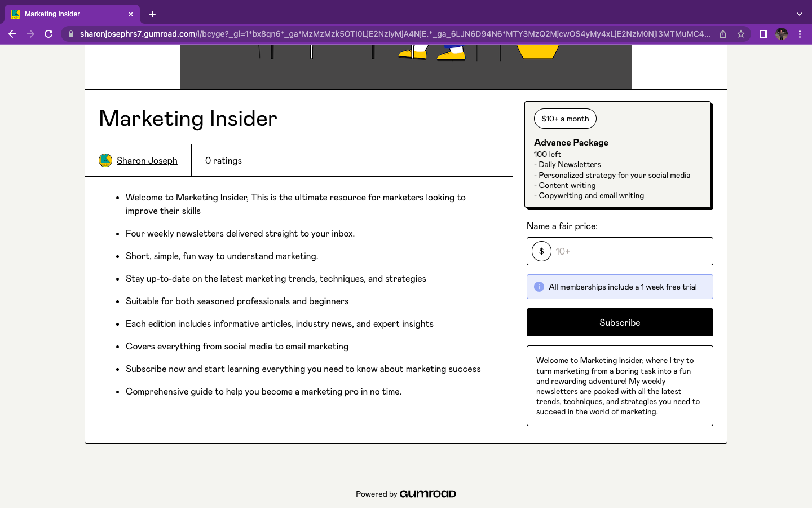812x508 pixels.
Task: Open a new tab with the plus button
Action: [152, 14]
